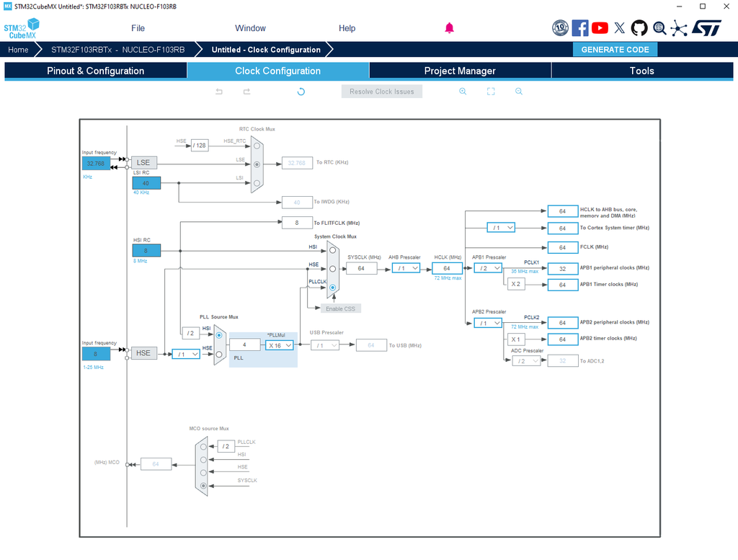738x560 pixels.
Task: Open the AHB Prescaler dropdown
Action: pyautogui.click(x=405, y=268)
